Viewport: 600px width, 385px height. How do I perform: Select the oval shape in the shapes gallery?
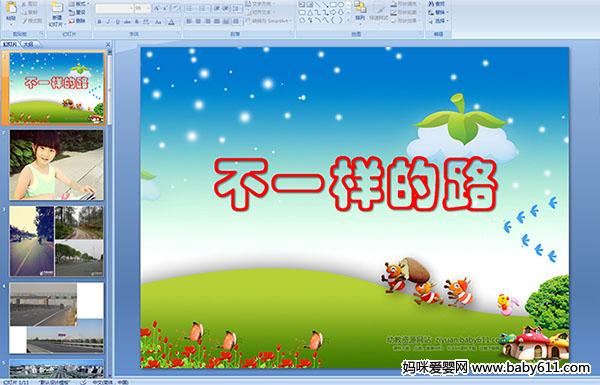click(x=342, y=5)
